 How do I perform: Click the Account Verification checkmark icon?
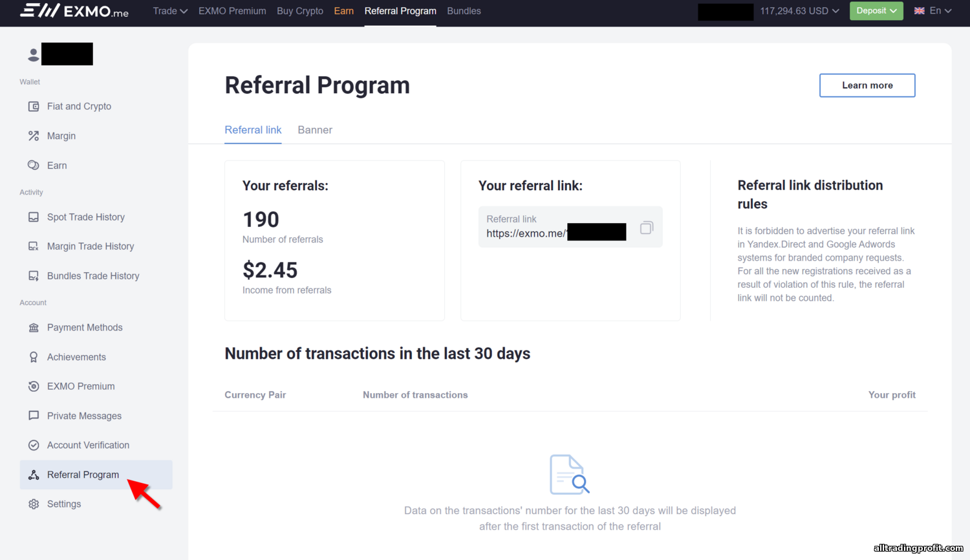point(34,446)
